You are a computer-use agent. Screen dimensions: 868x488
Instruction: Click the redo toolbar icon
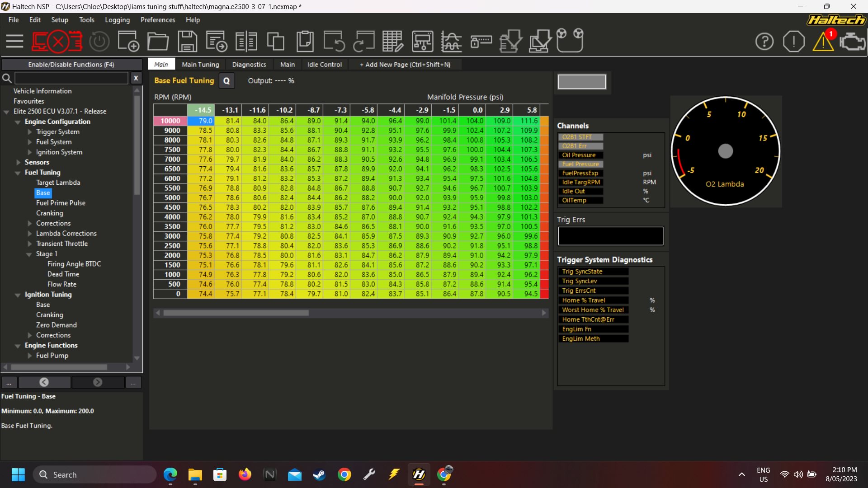[364, 42]
